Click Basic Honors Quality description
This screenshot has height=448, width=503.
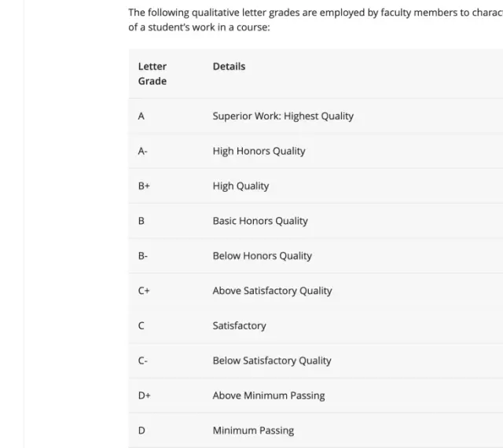click(x=260, y=221)
